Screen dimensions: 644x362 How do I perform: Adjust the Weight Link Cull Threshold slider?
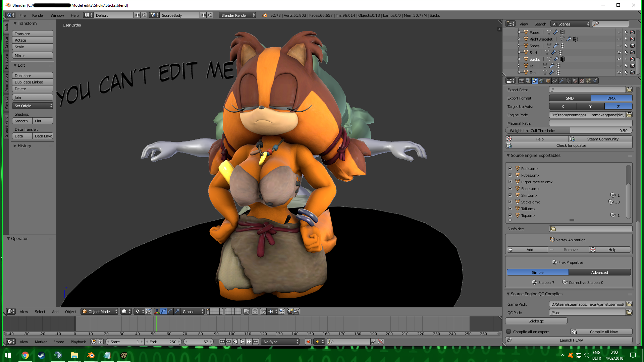[569, 131]
